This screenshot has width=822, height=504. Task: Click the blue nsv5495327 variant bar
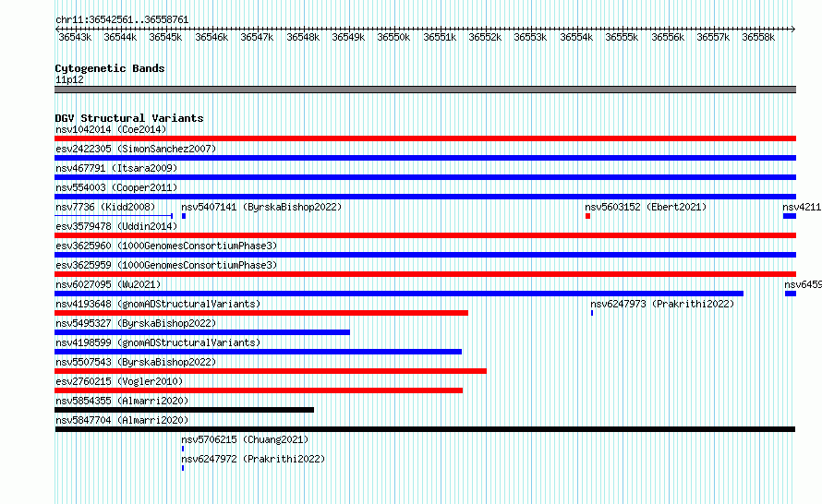(x=202, y=332)
